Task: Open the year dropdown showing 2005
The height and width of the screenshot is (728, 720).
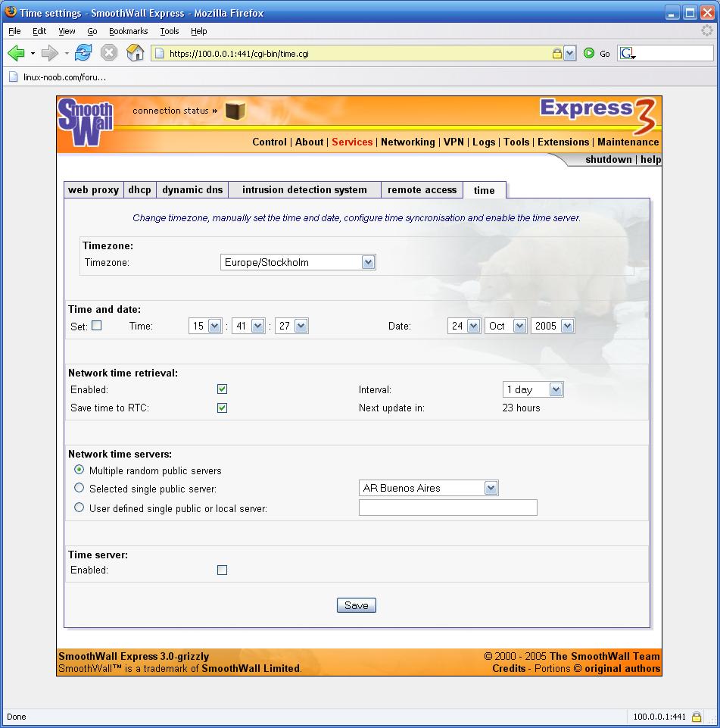Action: pyautogui.click(x=553, y=326)
